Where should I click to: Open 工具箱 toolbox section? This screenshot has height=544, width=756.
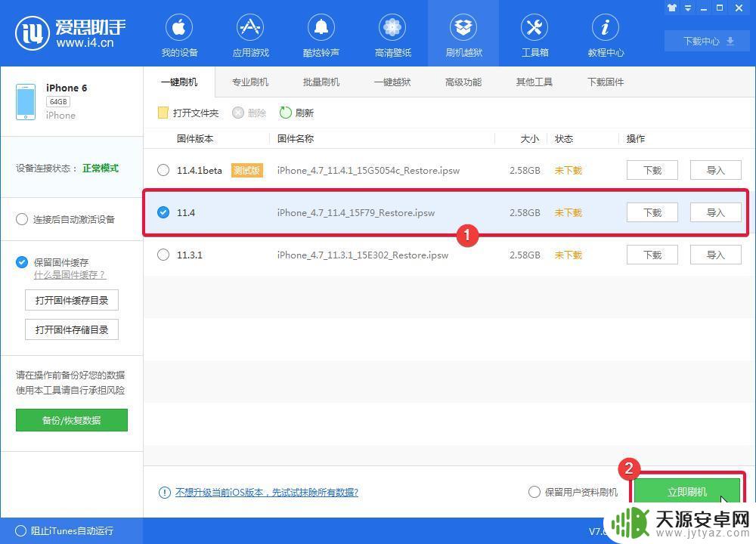534,36
